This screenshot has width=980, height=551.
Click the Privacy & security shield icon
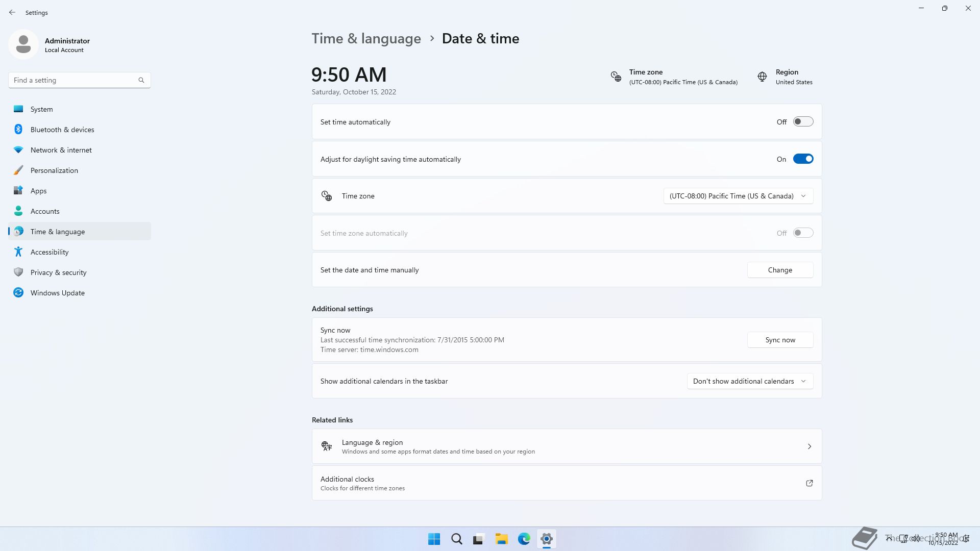click(18, 272)
